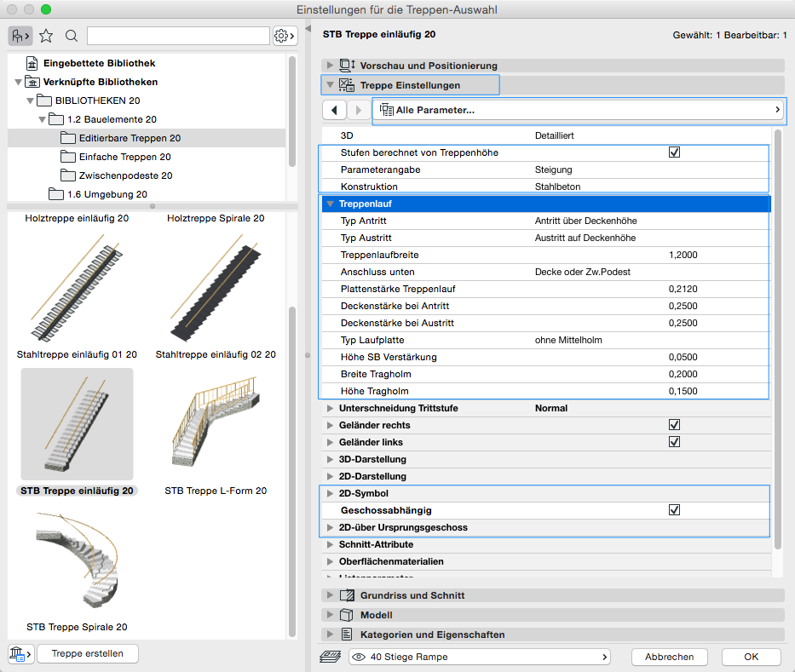
Task: Collapse the library browser panel arrow
Action: (308, 30)
